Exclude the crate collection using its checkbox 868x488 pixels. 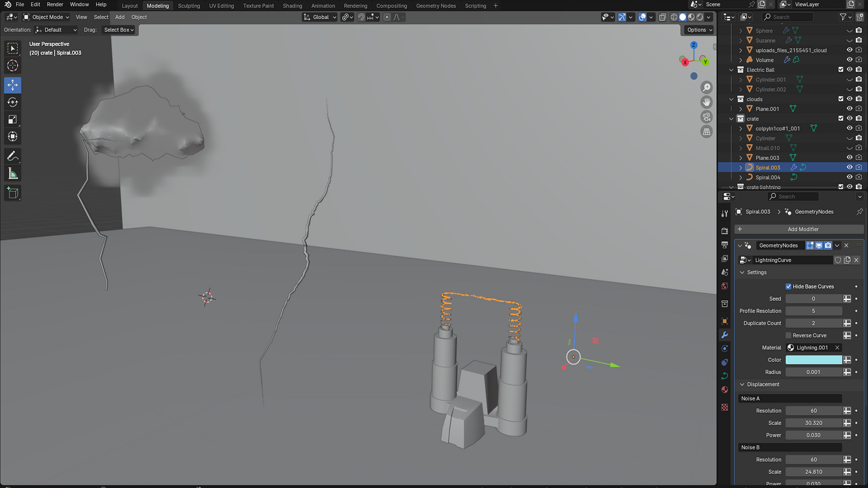click(x=841, y=119)
